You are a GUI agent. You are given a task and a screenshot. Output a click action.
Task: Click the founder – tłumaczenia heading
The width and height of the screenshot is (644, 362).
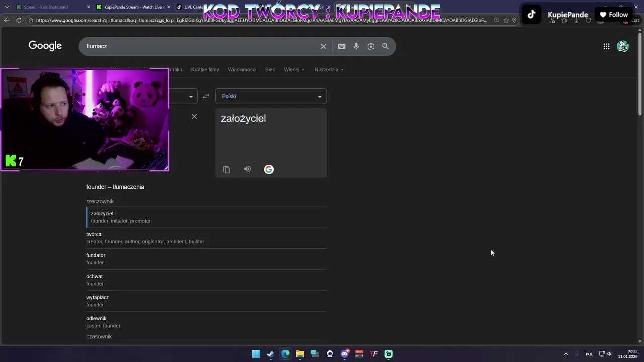tap(115, 187)
